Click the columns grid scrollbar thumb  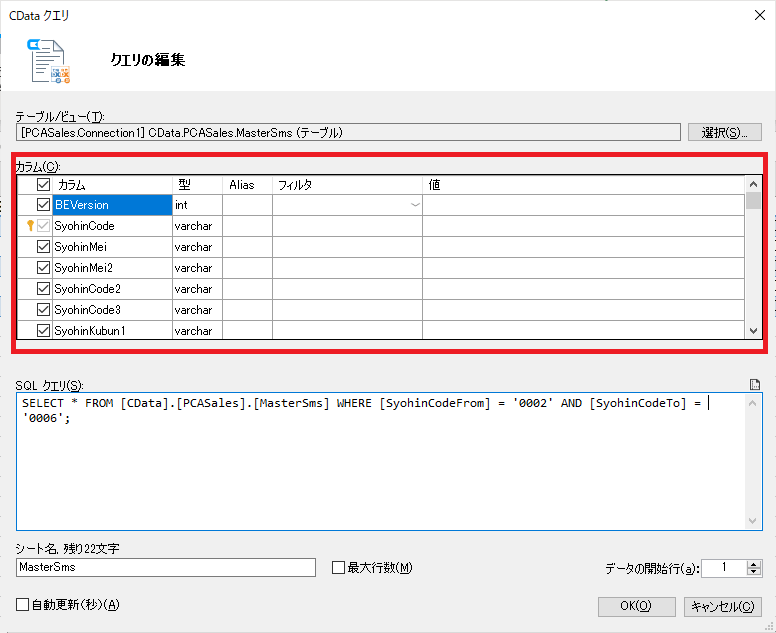753,200
